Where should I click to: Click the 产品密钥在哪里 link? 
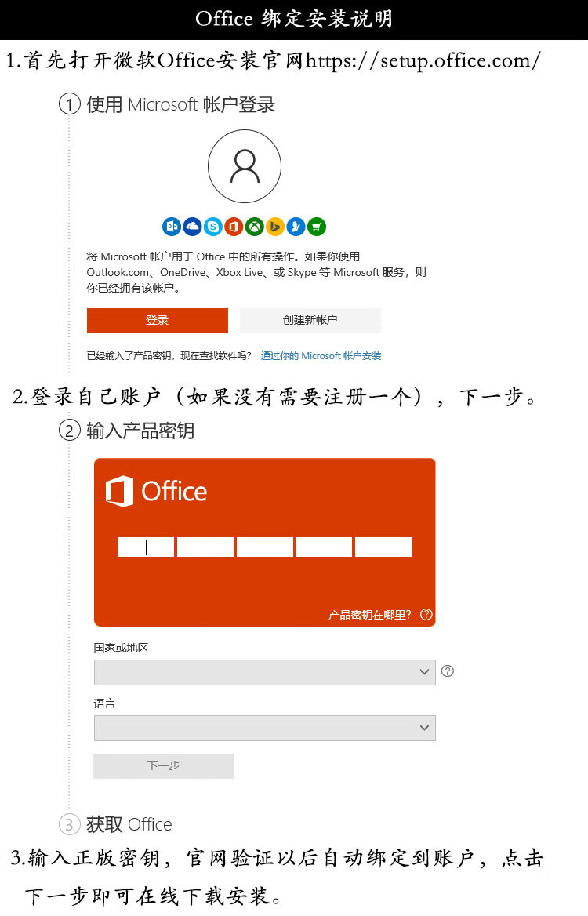(369, 615)
